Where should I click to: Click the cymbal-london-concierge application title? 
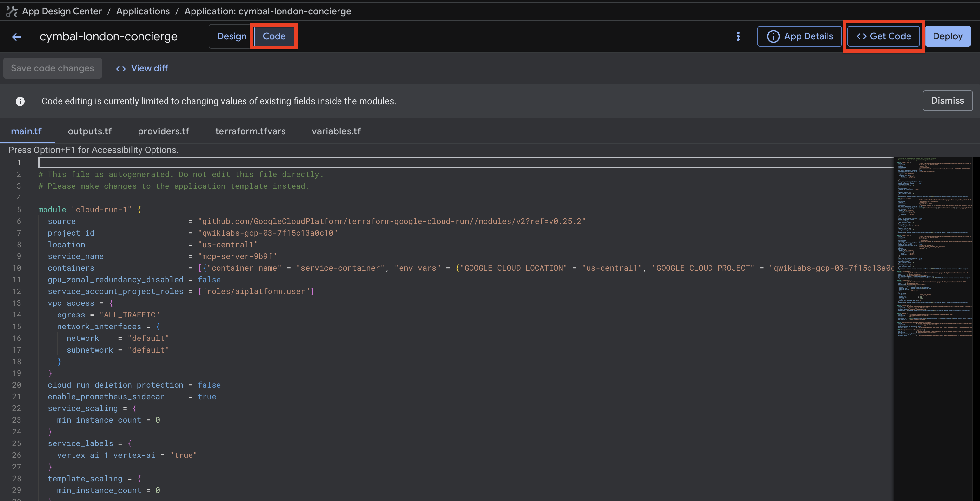click(108, 36)
